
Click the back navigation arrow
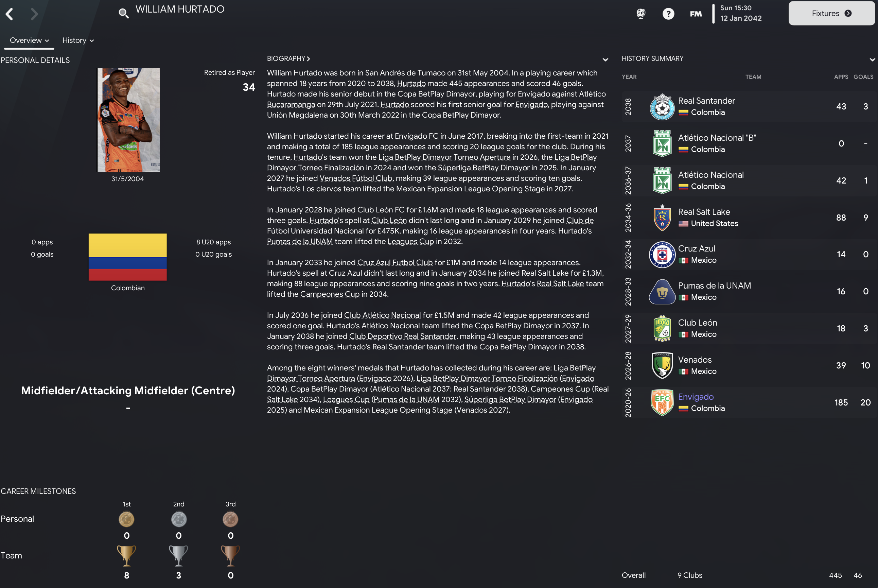click(10, 14)
